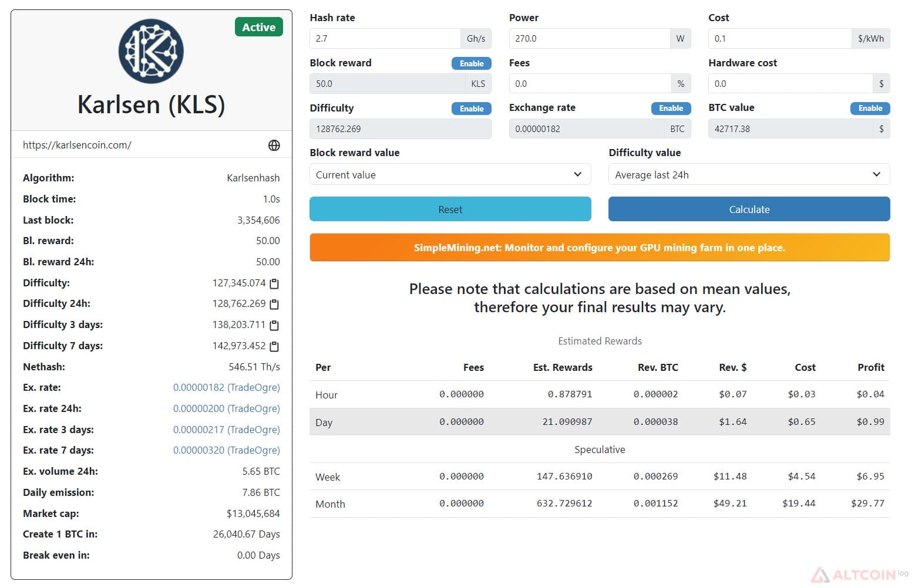Image resolution: width=915 pixels, height=588 pixels.
Task: Open Block reward value dropdown
Action: coord(450,174)
